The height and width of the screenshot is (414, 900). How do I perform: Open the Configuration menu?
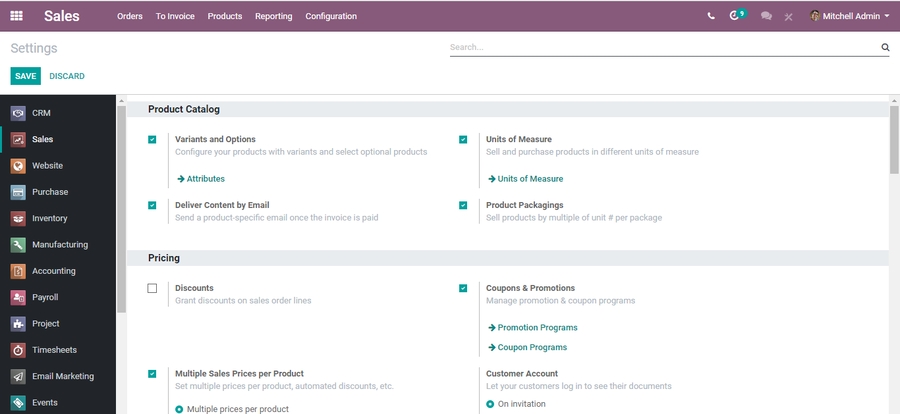click(331, 16)
